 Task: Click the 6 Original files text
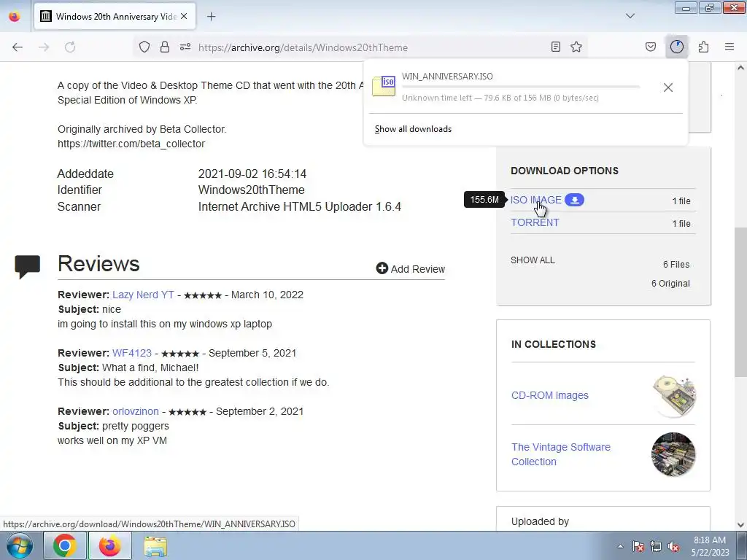pos(671,284)
